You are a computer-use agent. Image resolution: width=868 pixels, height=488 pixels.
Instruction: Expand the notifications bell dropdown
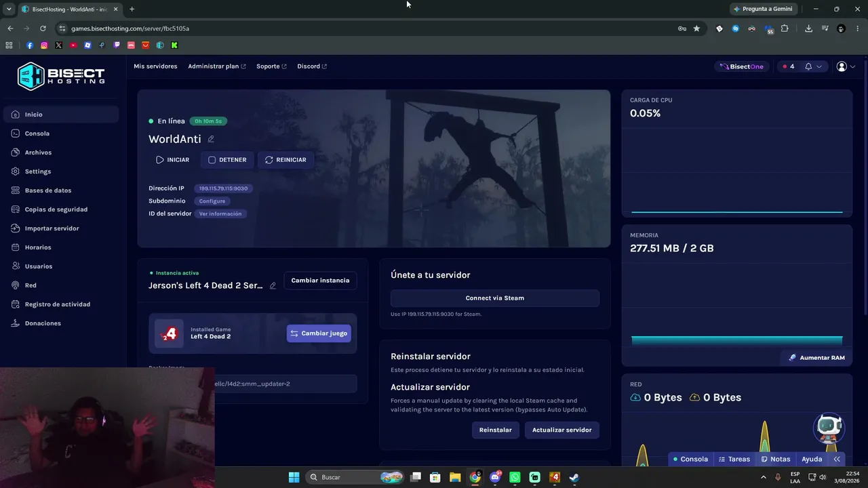click(x=813, y=66)
